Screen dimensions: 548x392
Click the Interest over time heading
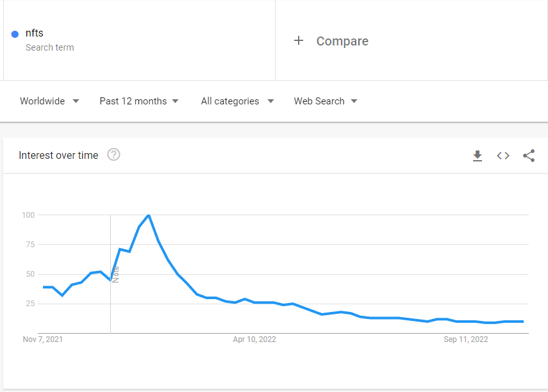point(58,155)
